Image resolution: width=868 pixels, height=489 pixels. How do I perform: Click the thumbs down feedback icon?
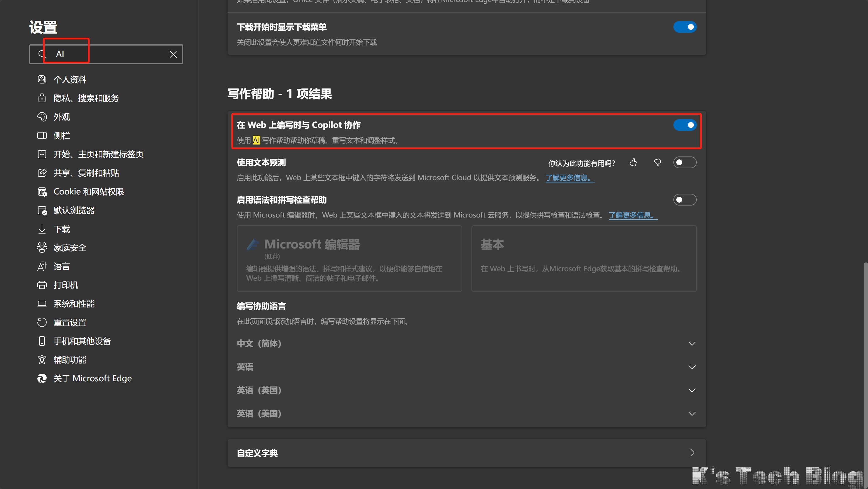(x=657, y=163)
